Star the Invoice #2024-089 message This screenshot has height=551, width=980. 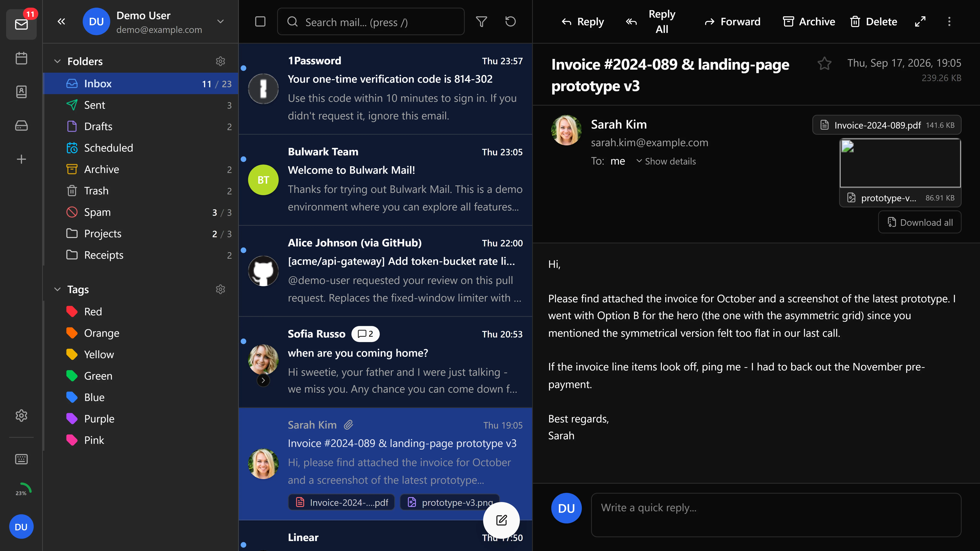(824, 63)
